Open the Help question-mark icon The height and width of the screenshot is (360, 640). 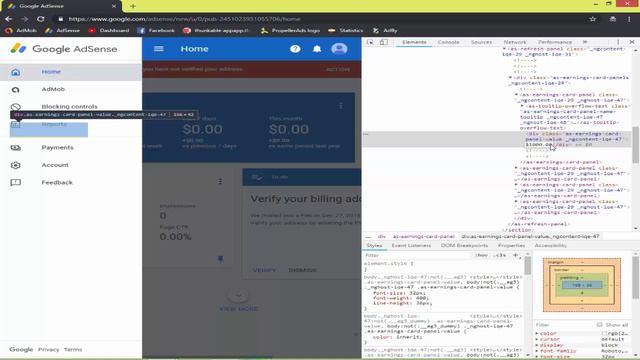(295, 49)
